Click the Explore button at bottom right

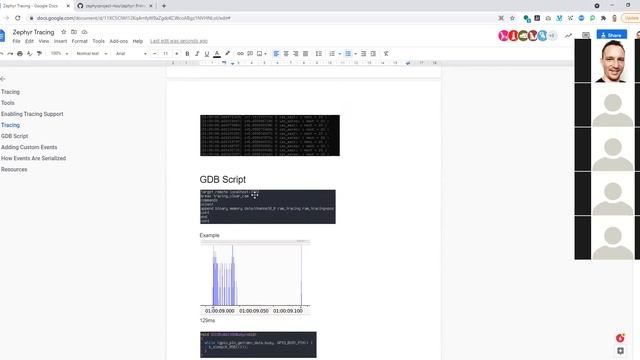click(x=620, y=351)
